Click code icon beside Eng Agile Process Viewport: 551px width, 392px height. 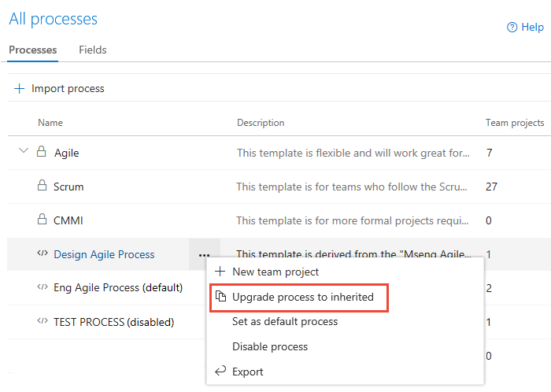pos(43,287)
